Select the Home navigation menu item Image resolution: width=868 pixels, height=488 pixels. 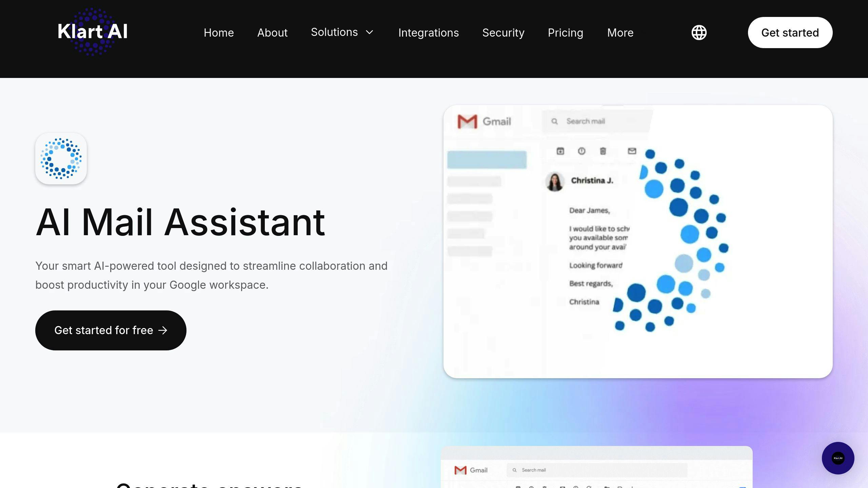click(219, 32)
